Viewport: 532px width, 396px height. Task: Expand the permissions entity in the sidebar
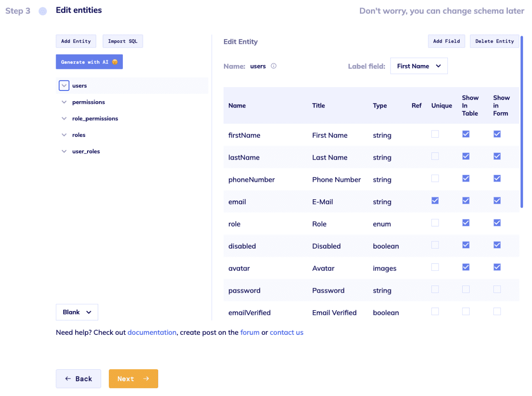click(64, 102)
